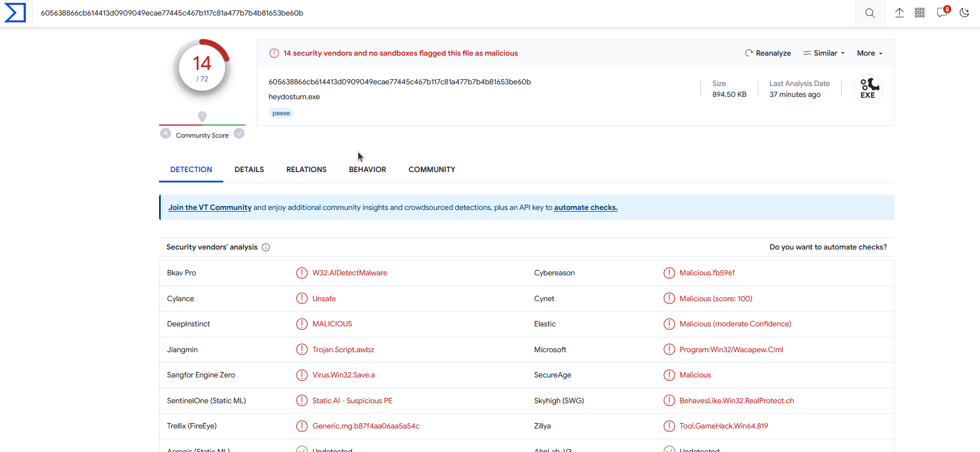This screenshot has width=980, height=452.
Task: Expand the More dropdown menu
Action: point(869,53)
